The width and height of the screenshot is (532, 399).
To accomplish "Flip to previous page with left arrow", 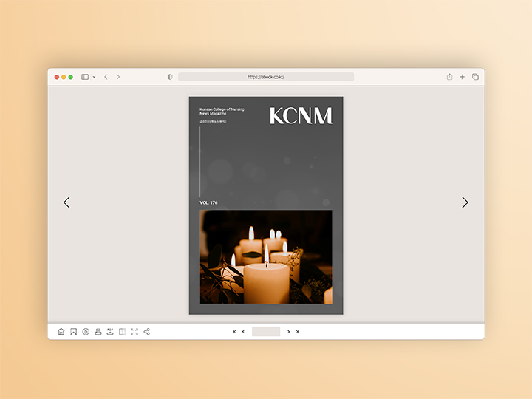I will point(66,202).
